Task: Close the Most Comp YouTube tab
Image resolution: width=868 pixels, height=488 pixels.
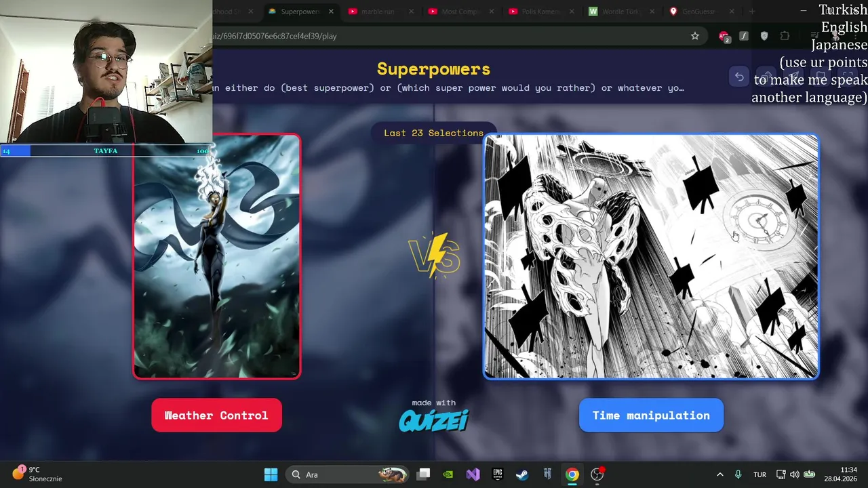Action: pos(492,12)
